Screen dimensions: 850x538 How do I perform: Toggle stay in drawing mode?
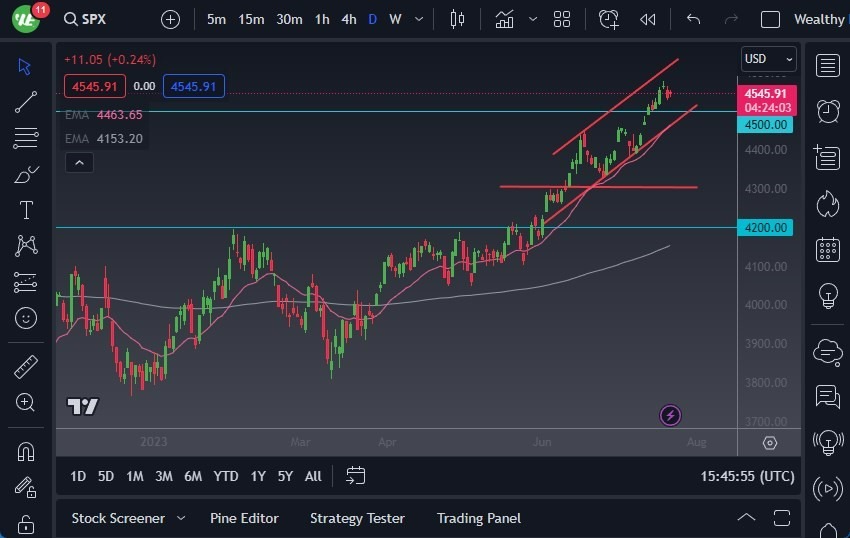click(x=25, y=487)
